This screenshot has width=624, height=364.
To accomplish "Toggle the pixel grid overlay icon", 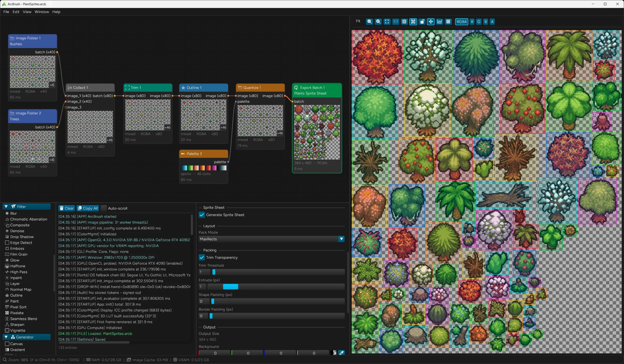I will point(448,22).
